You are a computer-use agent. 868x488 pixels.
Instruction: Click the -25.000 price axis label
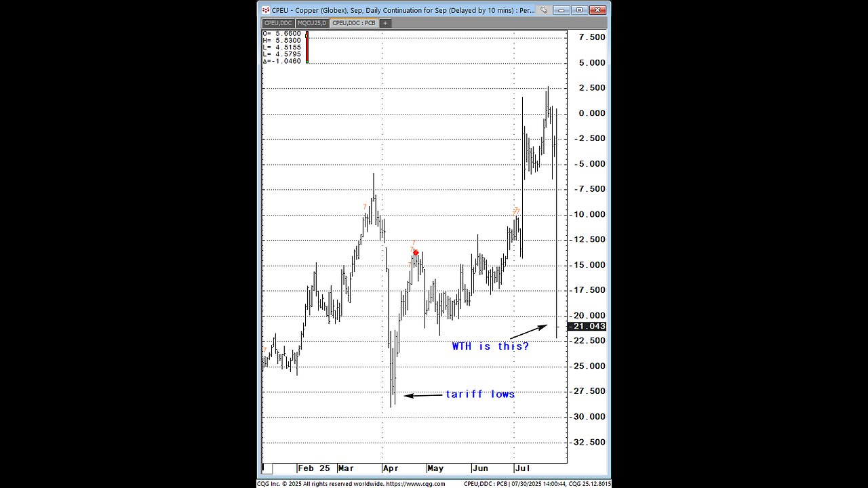pos(588,366)
